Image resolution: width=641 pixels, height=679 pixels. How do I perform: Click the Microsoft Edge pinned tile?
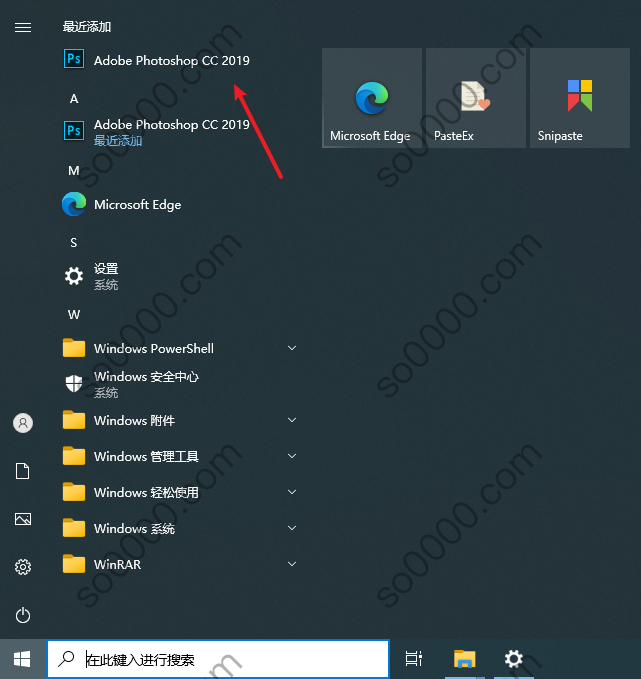pyautogui.click(x=372, y=98)
